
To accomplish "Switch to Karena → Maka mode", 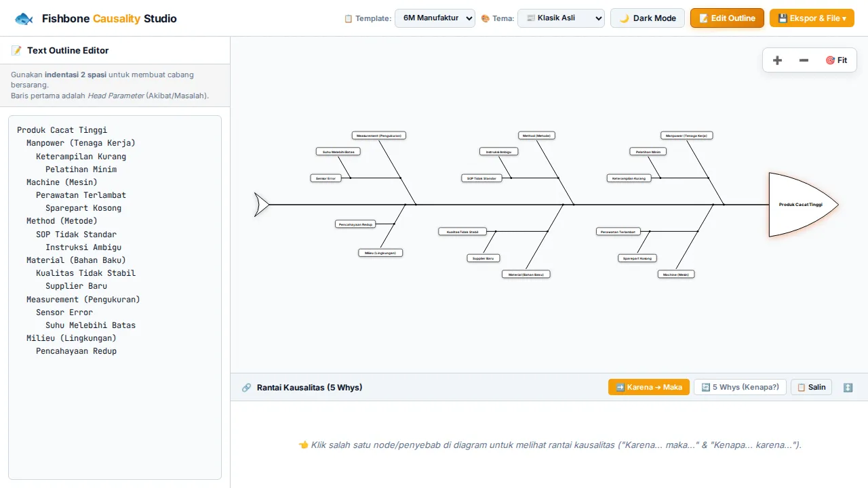I will pos(649,387).
